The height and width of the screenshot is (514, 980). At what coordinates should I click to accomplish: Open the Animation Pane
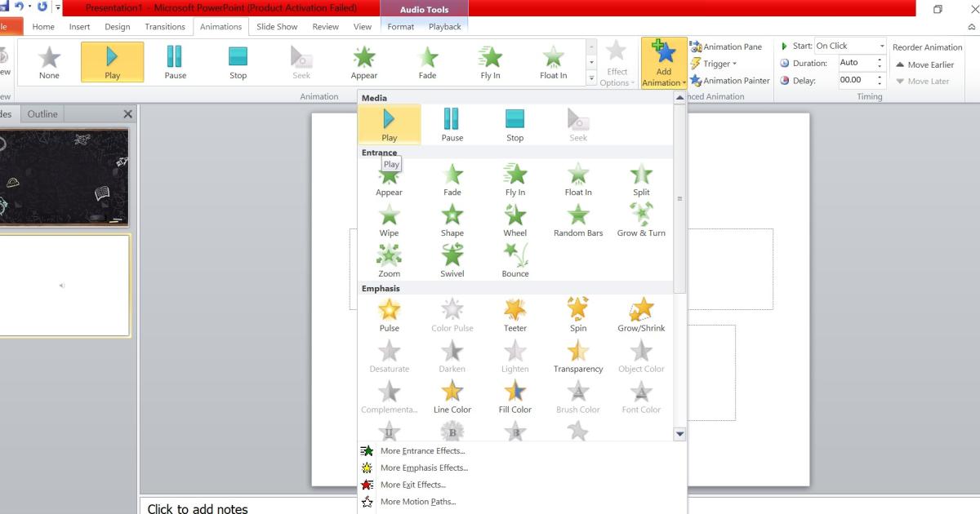(726, 47)
